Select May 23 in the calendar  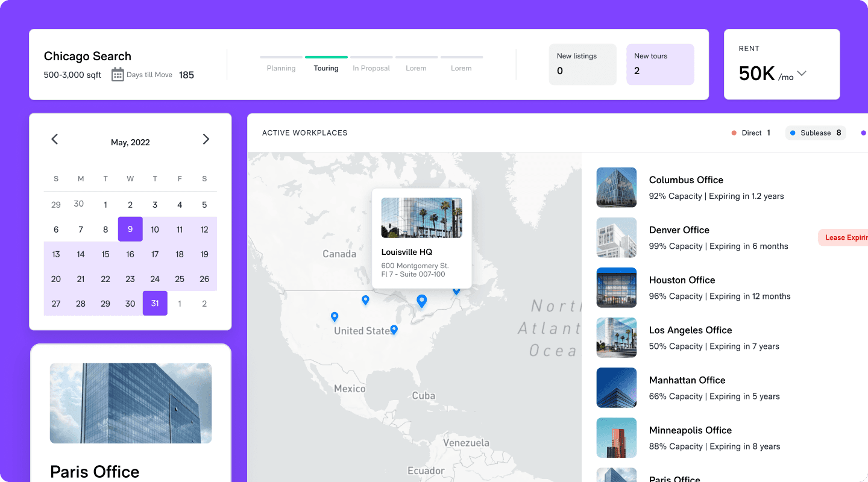130,279
